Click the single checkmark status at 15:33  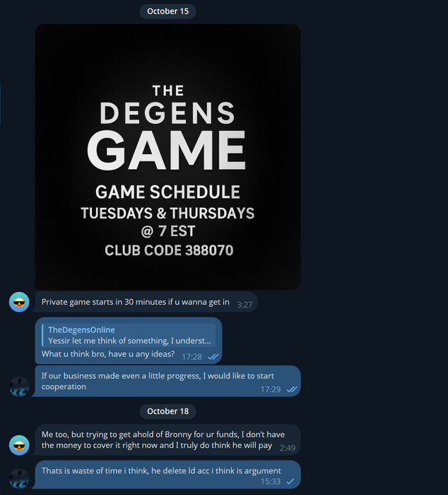coord(290,482)
